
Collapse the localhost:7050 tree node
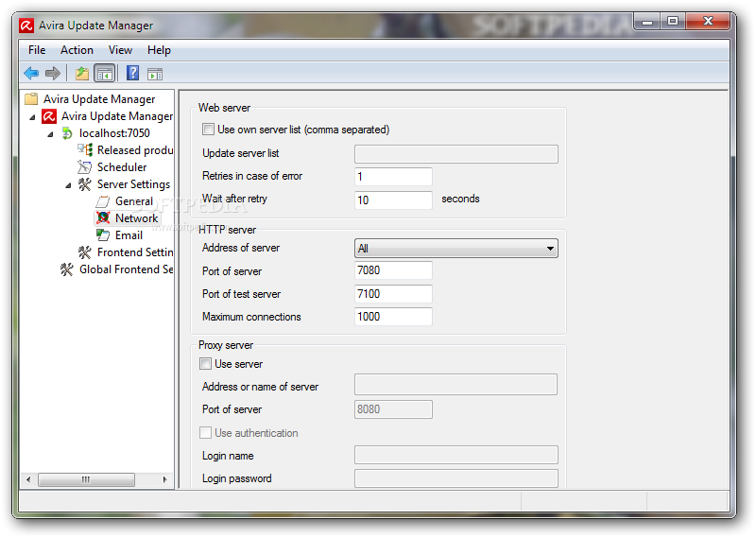(50, 134)
